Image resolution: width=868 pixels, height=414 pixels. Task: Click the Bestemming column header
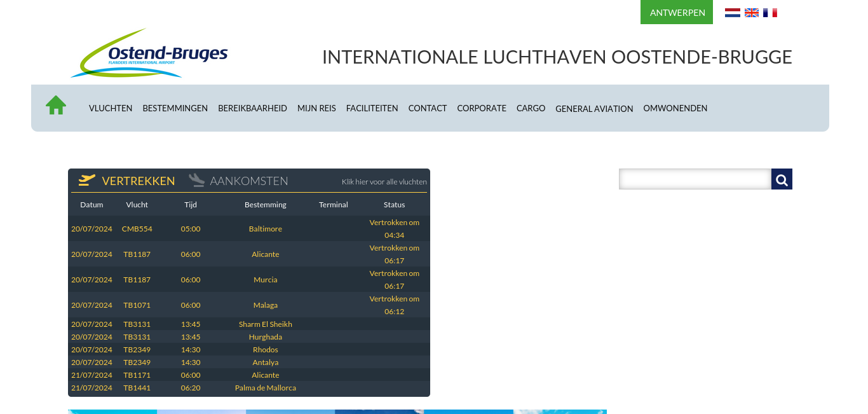click(266, 205)
